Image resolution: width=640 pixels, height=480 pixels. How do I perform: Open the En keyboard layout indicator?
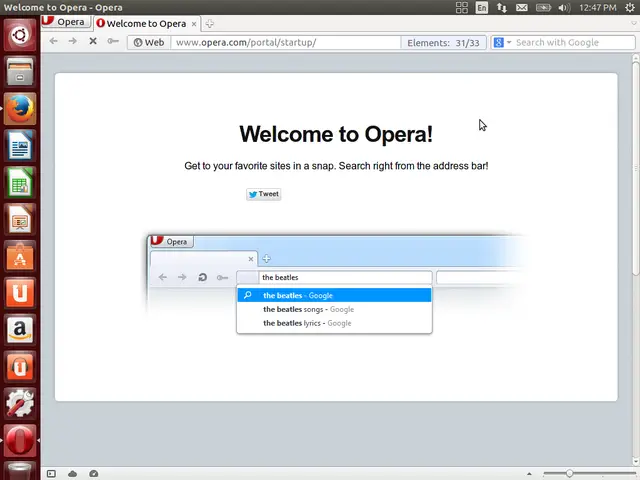click(x=482, y=7)
